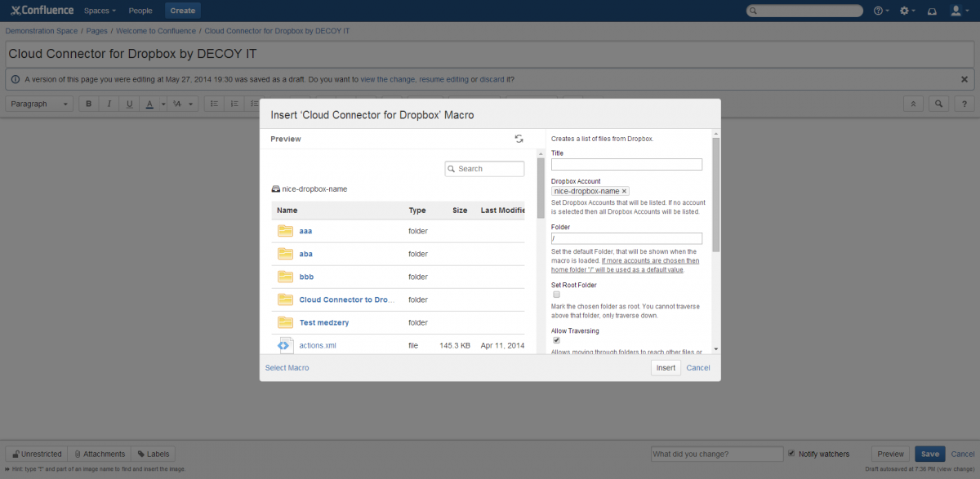This screenshot has height=479, width=980.
Task: Click the actions.xml file icon
Action: [285, 345]
